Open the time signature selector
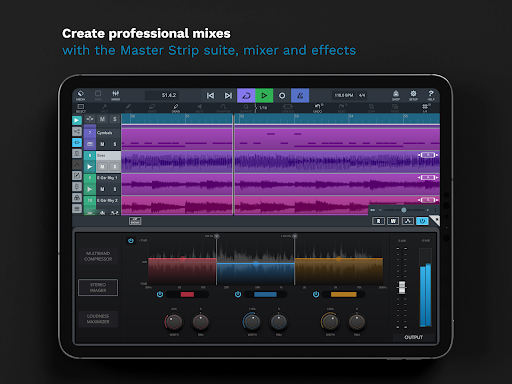This screenshot has height=384, width=512. pyautogui.click(x=362, y=95)
